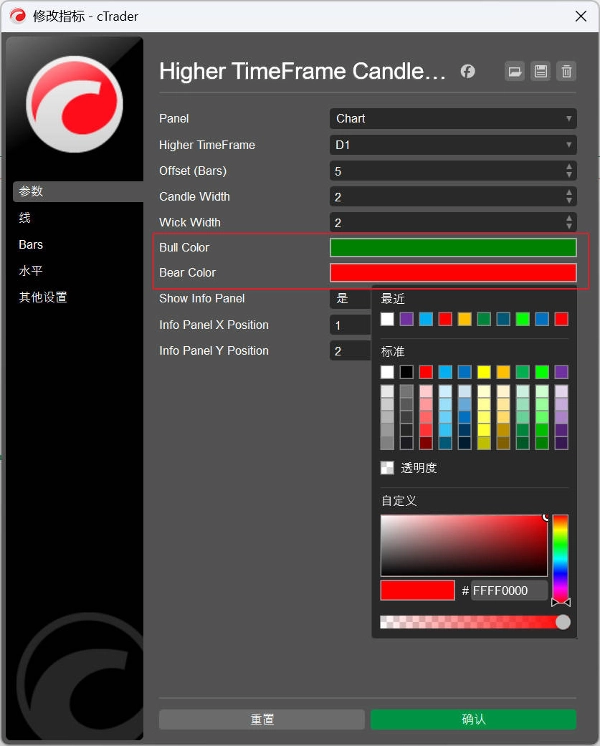Select the darkest purple shade in 标准 palette

(561, 443)
